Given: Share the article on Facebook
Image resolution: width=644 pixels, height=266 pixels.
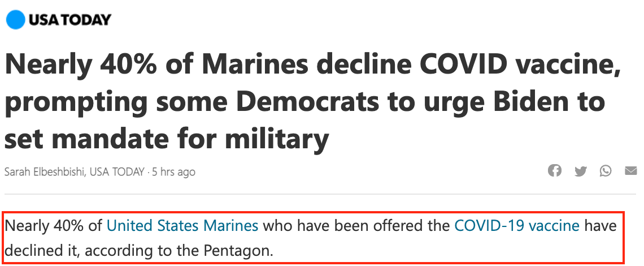Looking at the screenshot, I should (555, 170).
